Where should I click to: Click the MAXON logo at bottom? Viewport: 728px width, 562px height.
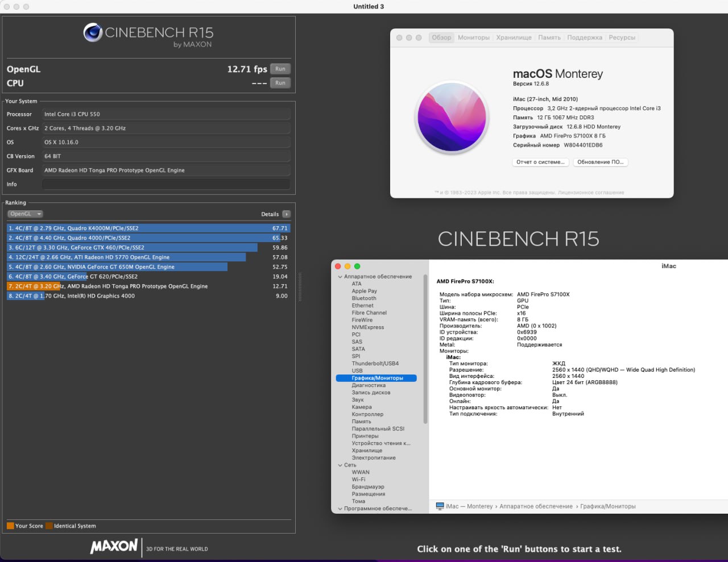coord(114,547)
